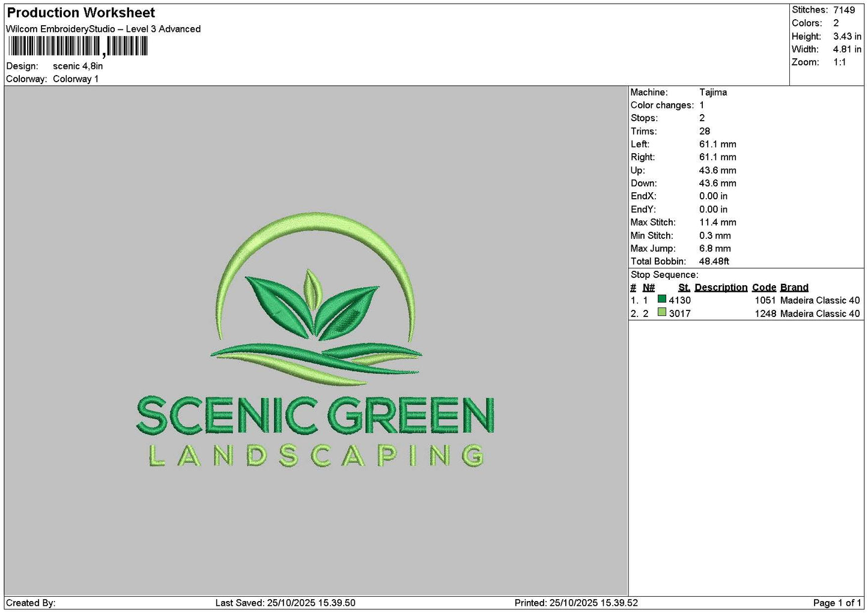Click the 'St.' column header
The height and width of the screenshot is (613, 868).
click(x=684, y=288)
